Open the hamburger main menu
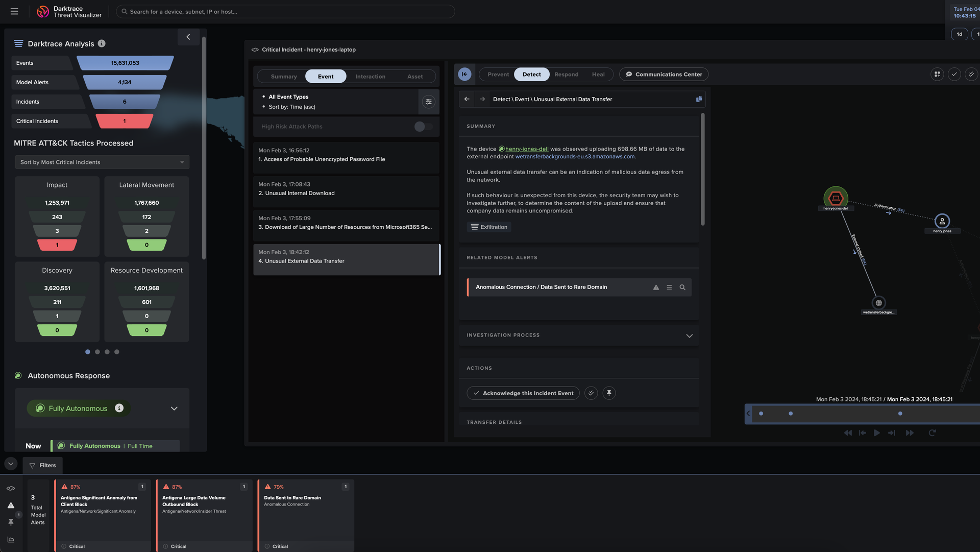980x552 pixels. [x=14, y=11]
